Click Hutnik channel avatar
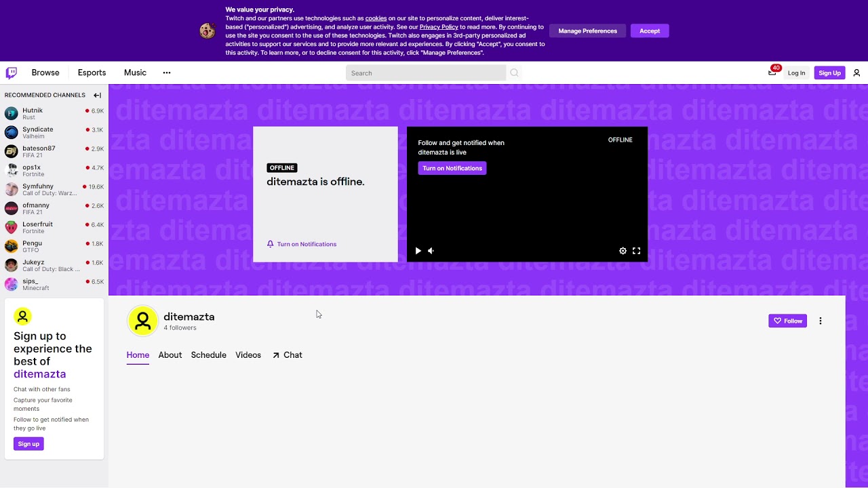868x488 pixels. coord(12,113)
